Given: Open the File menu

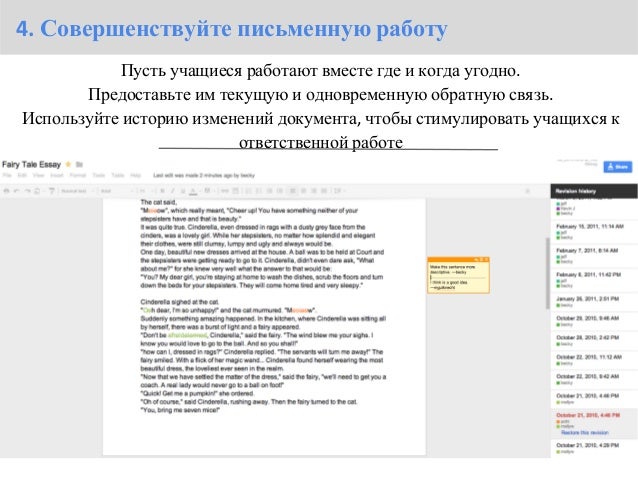Looking at the screenshot, I should point(7,175).
